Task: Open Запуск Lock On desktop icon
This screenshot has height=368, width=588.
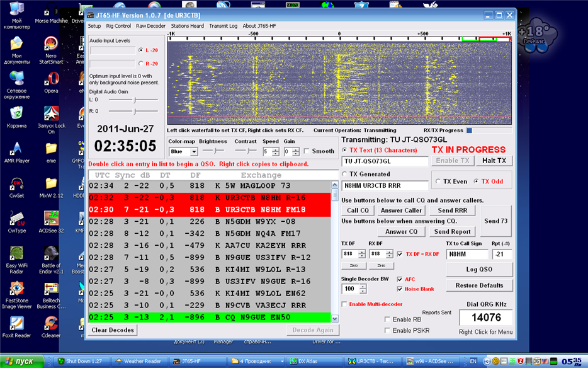Action: coord(51,120)
